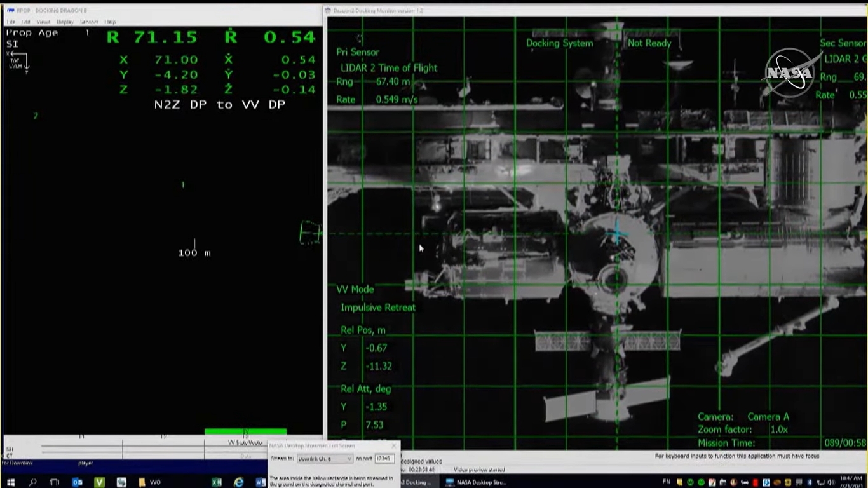Open the Sensors menu in RPOP
The width and height of the screenshot is (868, 488).
point(89,22)
